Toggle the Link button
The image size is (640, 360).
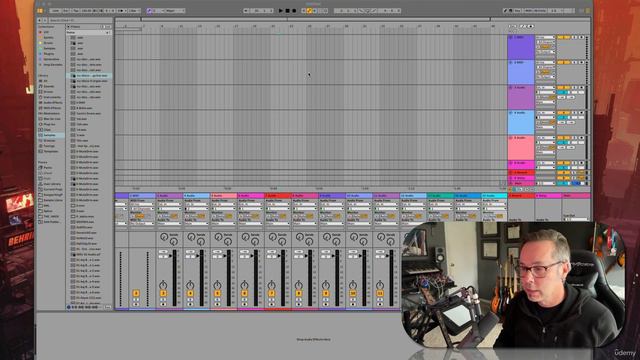(x=56, y=11)
